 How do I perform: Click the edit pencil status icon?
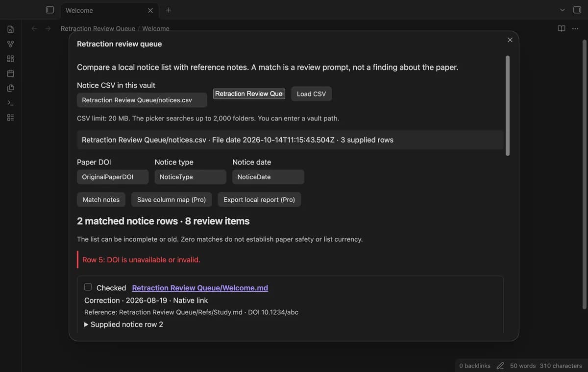click(x=500, y=366)
